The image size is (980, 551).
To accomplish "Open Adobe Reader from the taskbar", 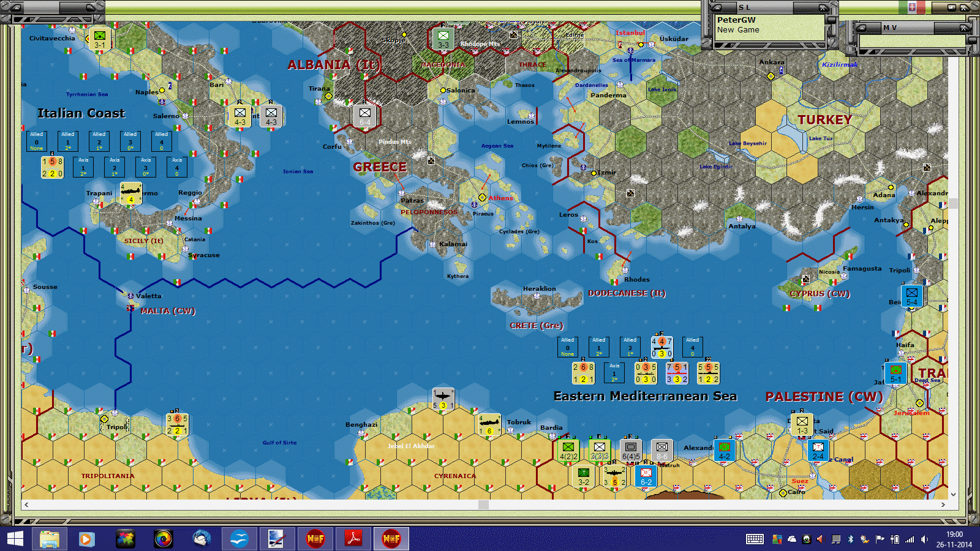I will tap(353, 539).
